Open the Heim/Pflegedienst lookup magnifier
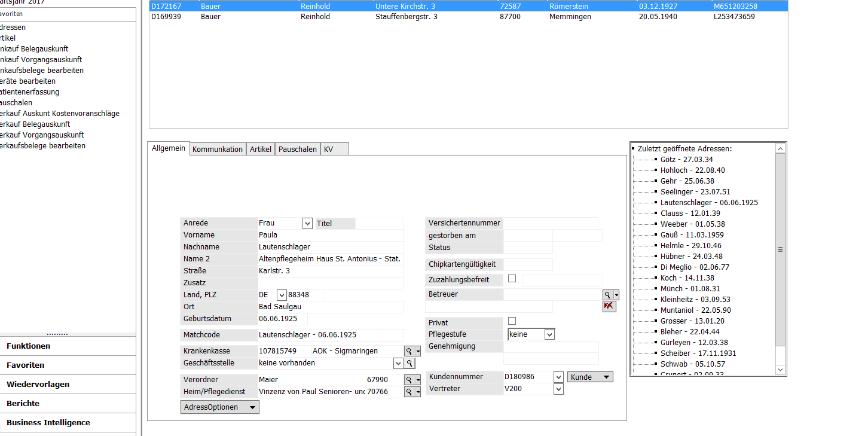 pyautogui.click(x=409, y=392)
